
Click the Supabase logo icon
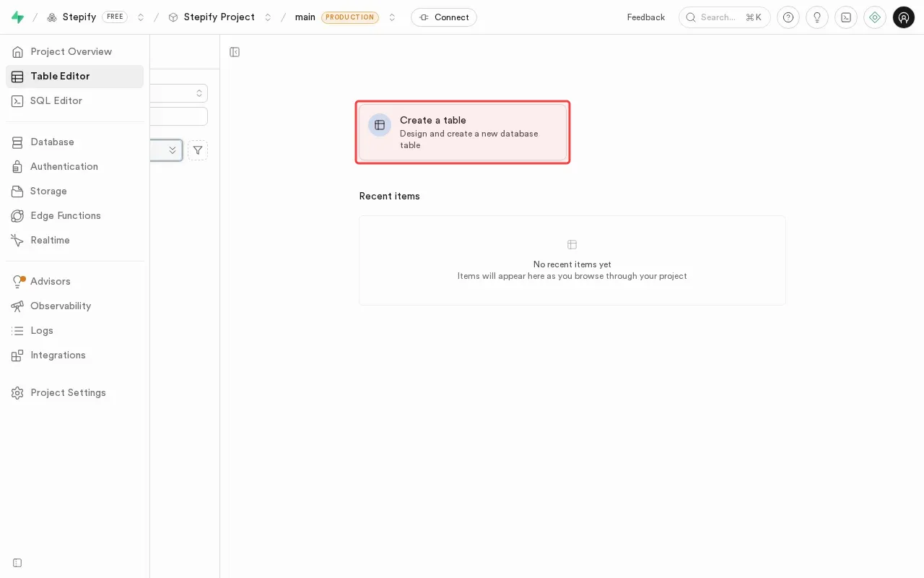pyautogui.click(x=17, y=17)
